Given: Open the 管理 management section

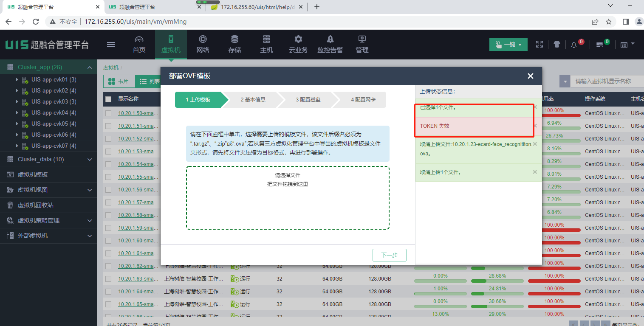Looking at the screenshot, I should point(362,44).
